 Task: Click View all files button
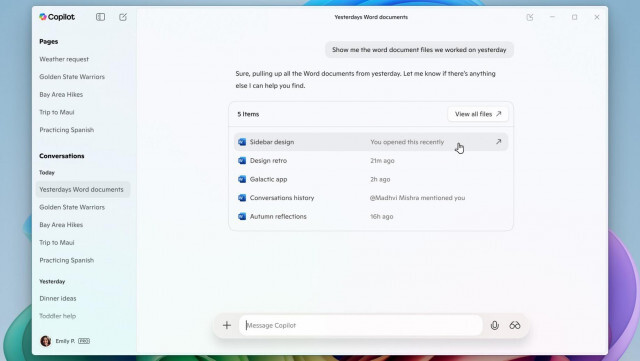click(x=478, y=114)
